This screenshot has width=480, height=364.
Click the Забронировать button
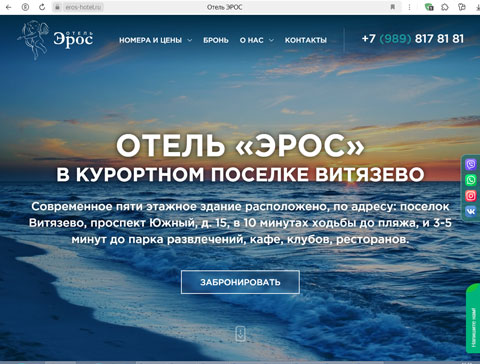240,282
